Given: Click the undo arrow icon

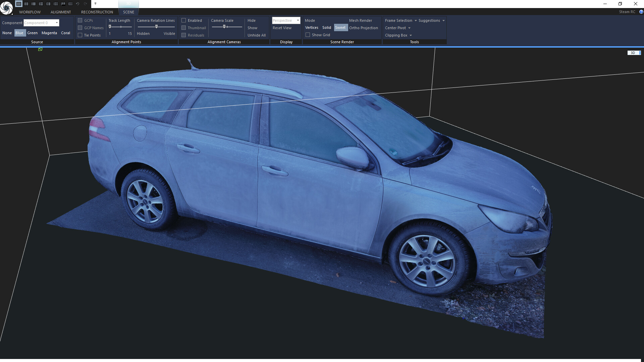Looking at the screenshot, I should tap(78, 4).
